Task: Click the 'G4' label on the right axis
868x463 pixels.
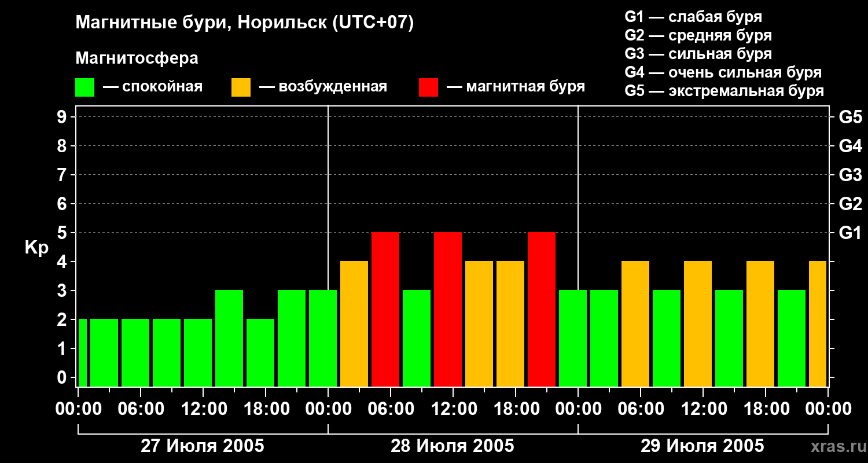Action: click(x=850, y=146)
